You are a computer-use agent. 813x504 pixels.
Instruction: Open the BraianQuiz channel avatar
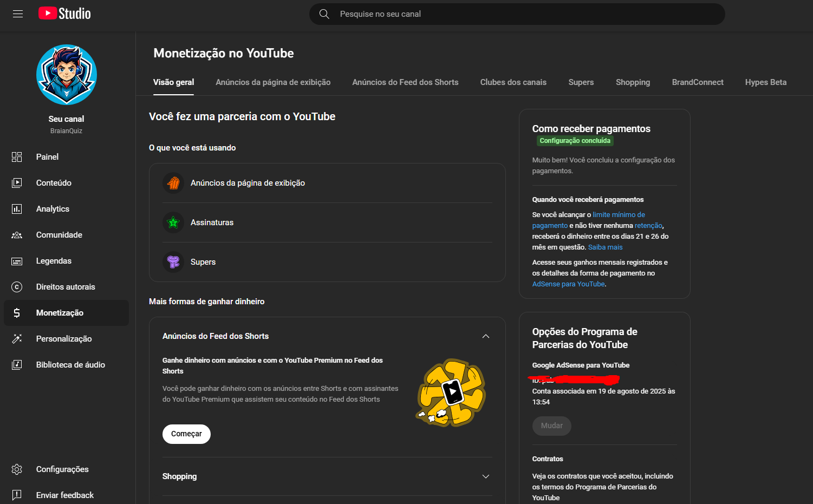tap(67, 75)
